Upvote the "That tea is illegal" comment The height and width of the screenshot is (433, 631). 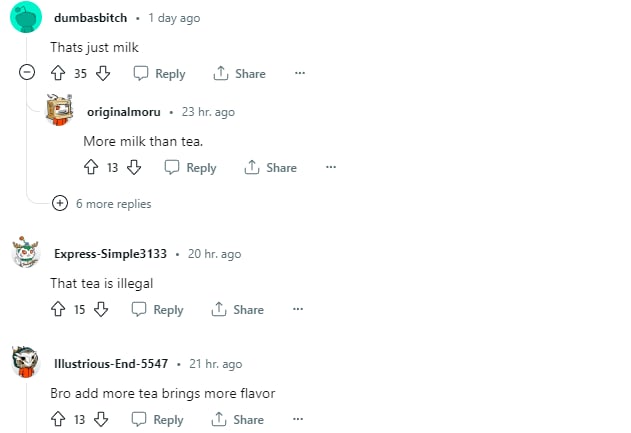pos(57,309)
